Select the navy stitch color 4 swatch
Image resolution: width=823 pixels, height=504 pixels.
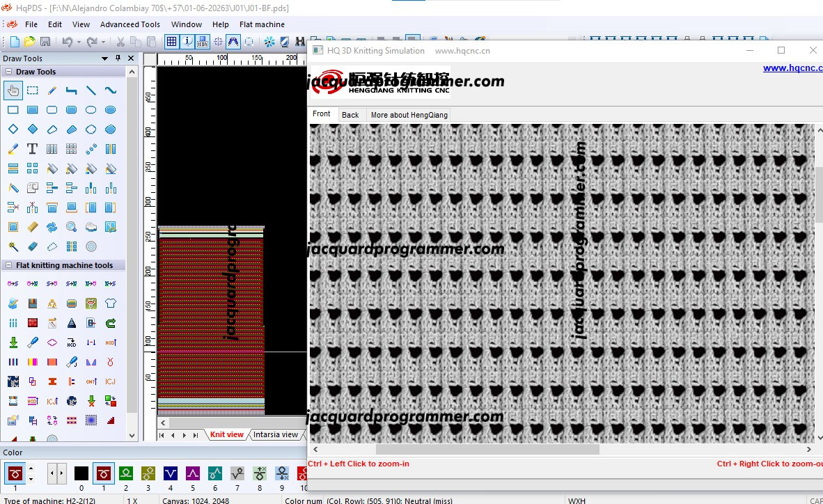coord(171,473)
